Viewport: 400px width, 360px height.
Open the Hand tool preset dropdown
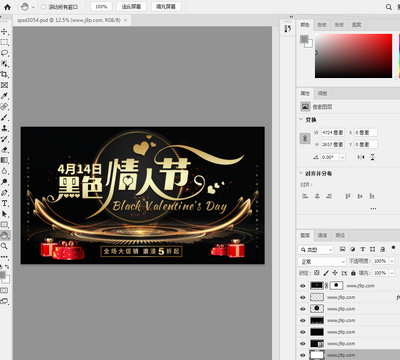tap(33, 7)
